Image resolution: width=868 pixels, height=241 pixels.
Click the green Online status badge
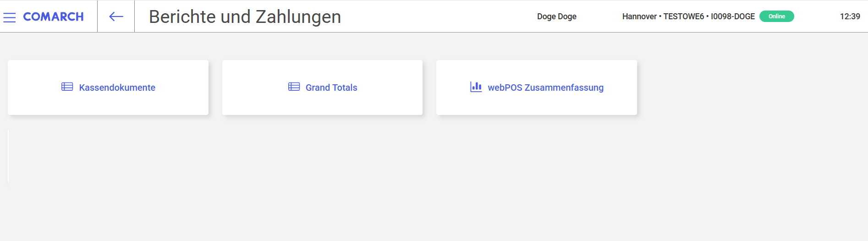coord(777,16)
